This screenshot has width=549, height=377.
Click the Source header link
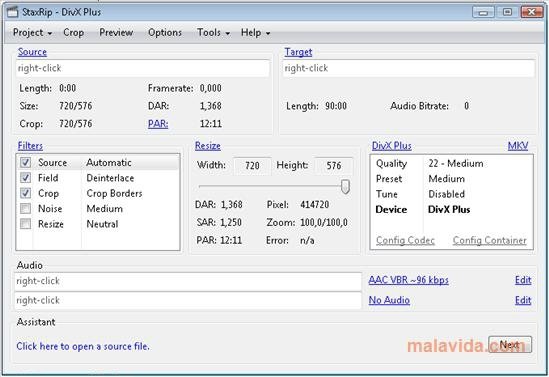(x=32, y=52)
